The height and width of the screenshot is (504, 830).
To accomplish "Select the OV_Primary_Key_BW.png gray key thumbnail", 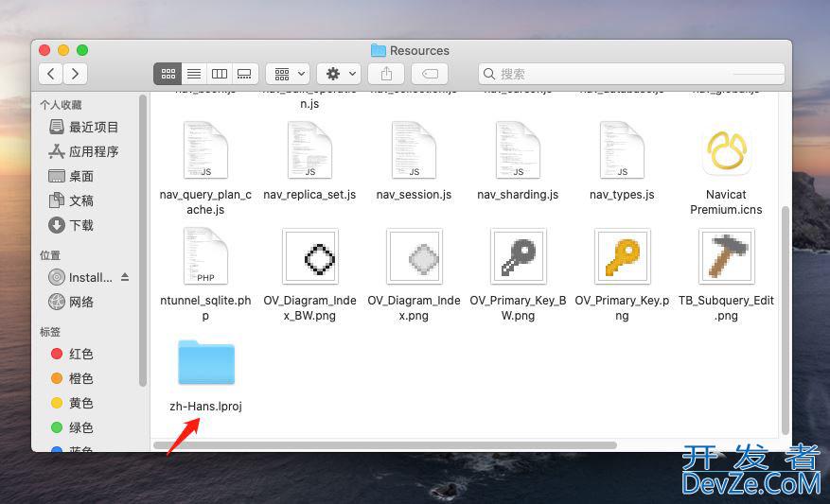I will point(518,256).
